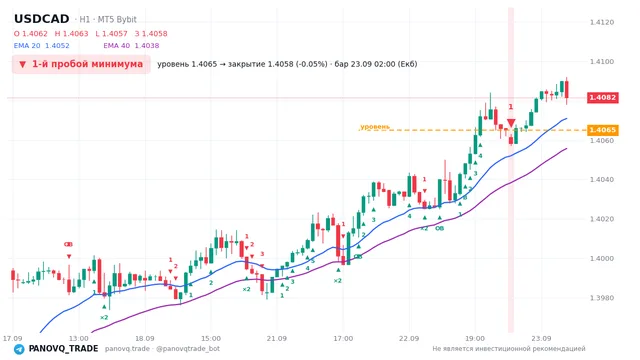Select the red OB marker label

(x=68, y=244)
